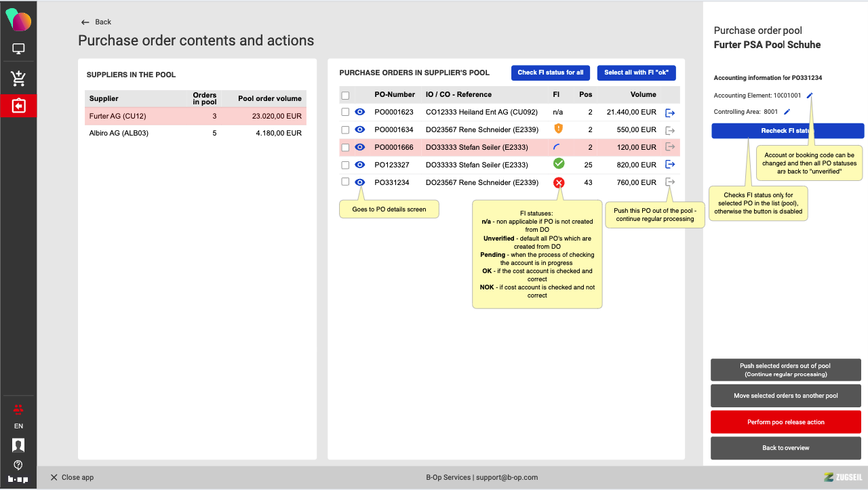Image resolution: width=868 pixels, height=490 pixels.
Task: Click Check FI status for all button
Action: click(550, 73)
